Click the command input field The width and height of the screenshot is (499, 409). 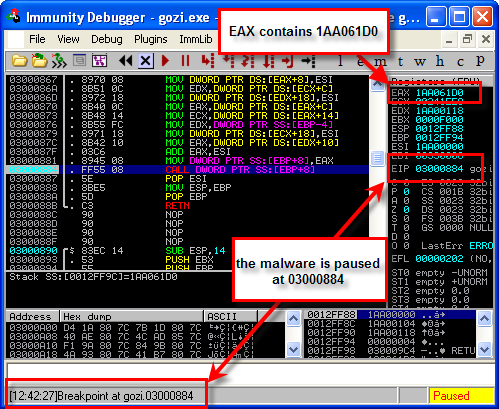tap(251, 371)
